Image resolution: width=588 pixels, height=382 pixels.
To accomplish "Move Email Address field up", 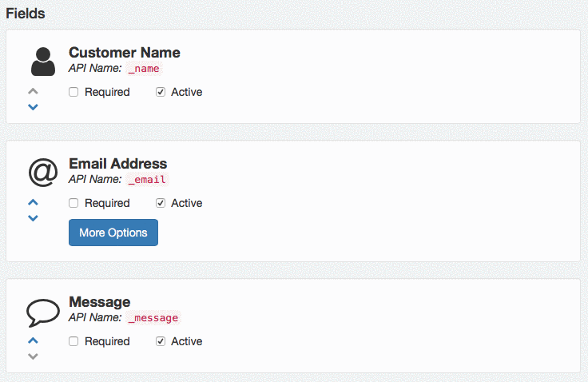I will point(33,201).
